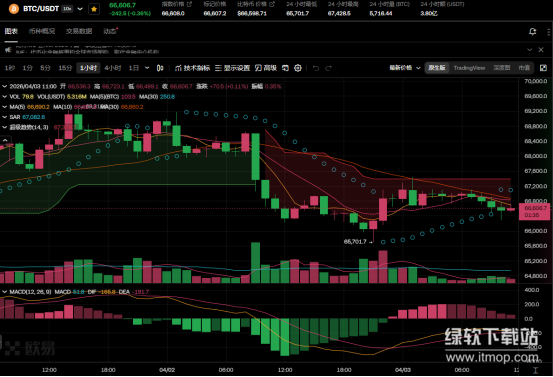Switch chart to TradingView version
This screenshot has width=553, height=377.
(469, 68)
